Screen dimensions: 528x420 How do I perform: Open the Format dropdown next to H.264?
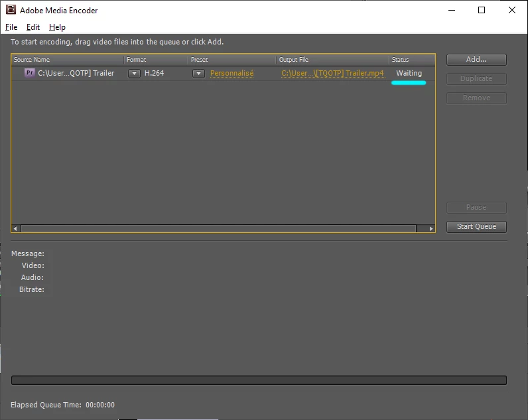(x=134, y=74)
